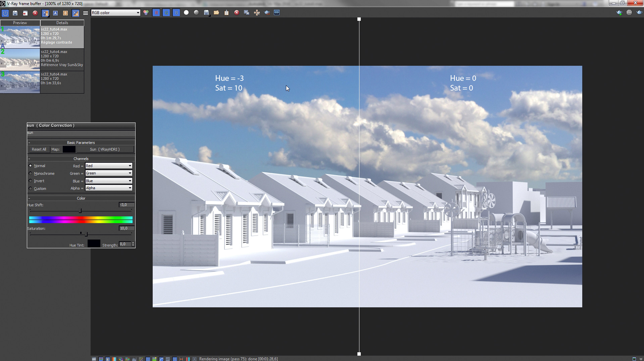Open the Green channel dropdown
This screenshot has width=644, height=361.
pyautogui.click(x=109, y=173)
